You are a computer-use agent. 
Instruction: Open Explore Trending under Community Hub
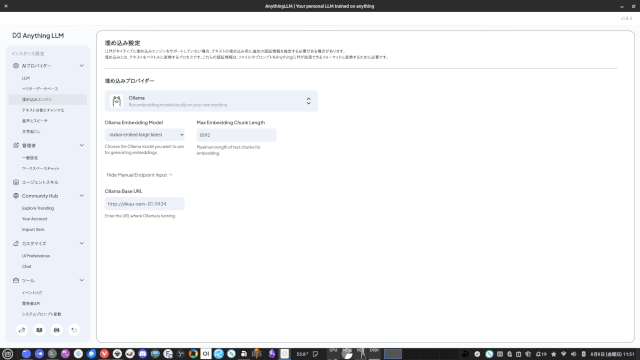pos(38,208)
